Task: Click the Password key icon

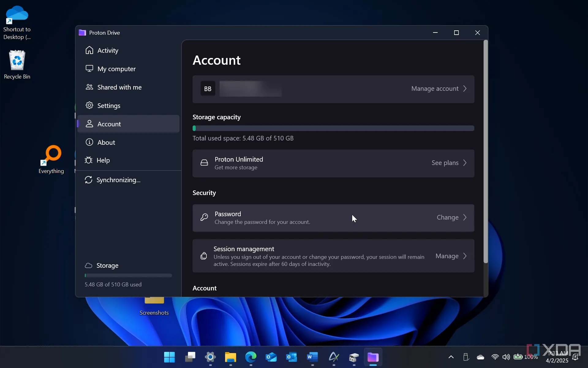Action: click(x=204, y=217)
